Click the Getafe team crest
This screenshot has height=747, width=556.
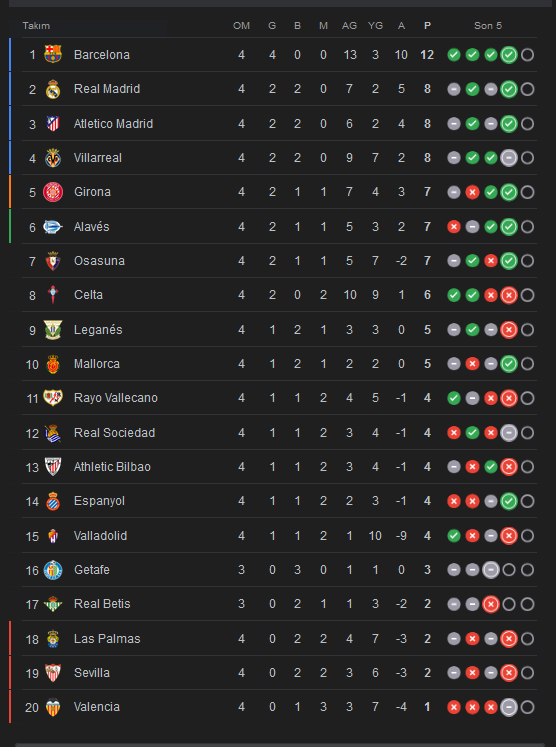pyautogui.click(x=53, y=570)
